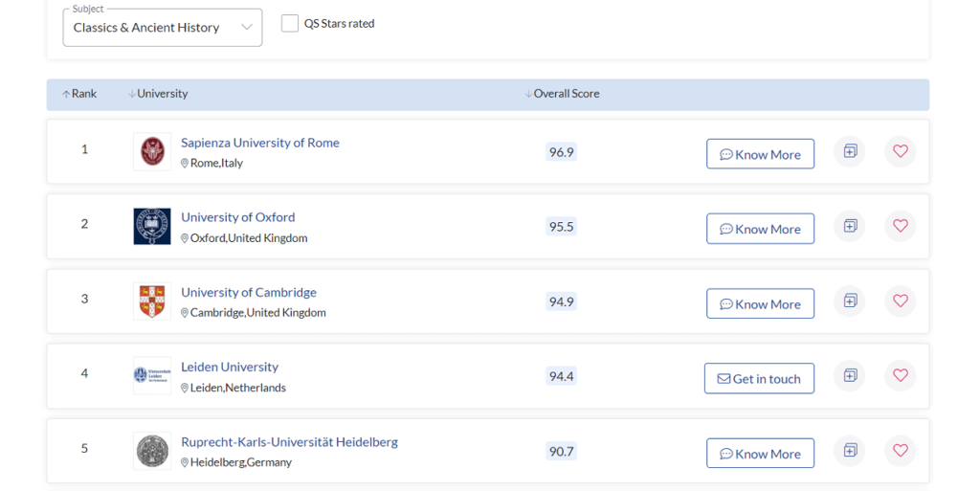Open the University of Oxford link
The width and height of the screenshot is (980, 491).
tap(238, 217)
